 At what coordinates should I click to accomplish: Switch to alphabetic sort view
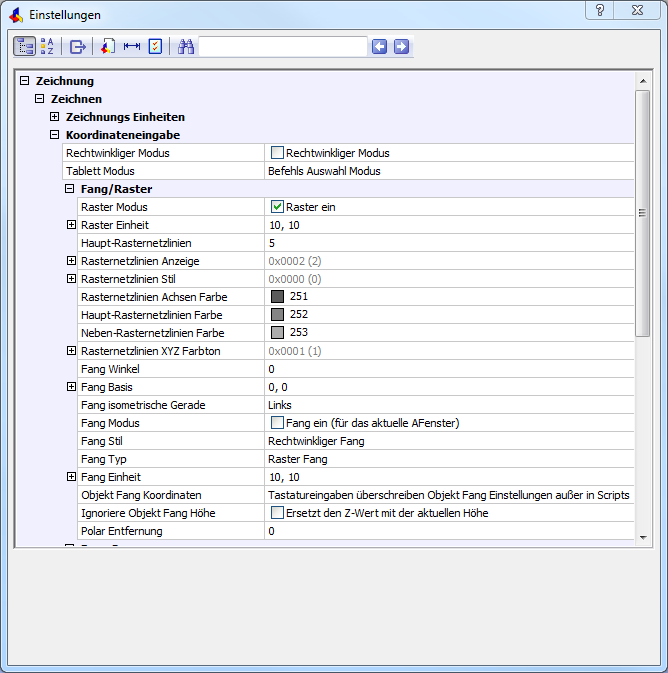(47, 46)
